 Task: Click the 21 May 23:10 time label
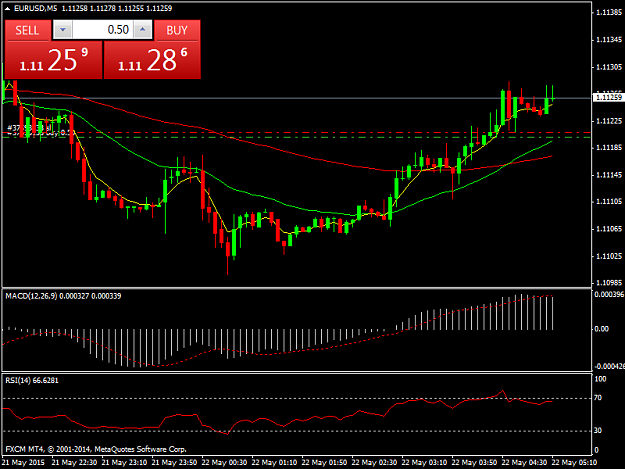124,462
